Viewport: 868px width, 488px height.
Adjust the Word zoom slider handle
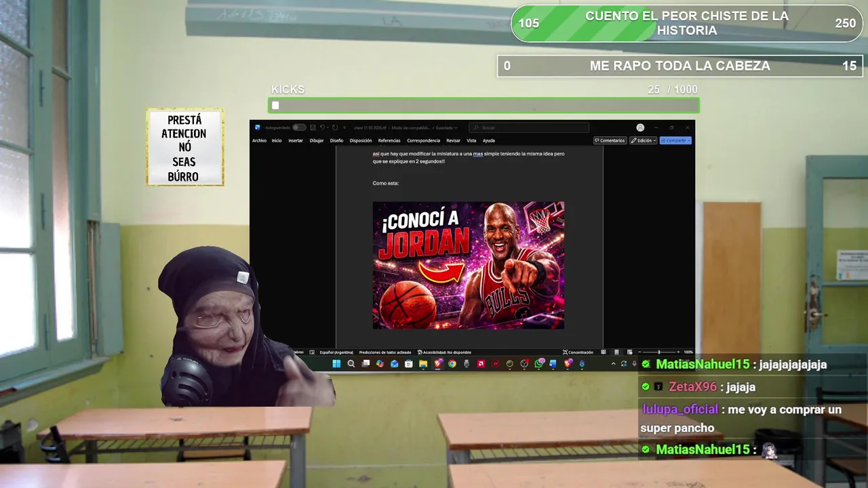pos(659,352)
